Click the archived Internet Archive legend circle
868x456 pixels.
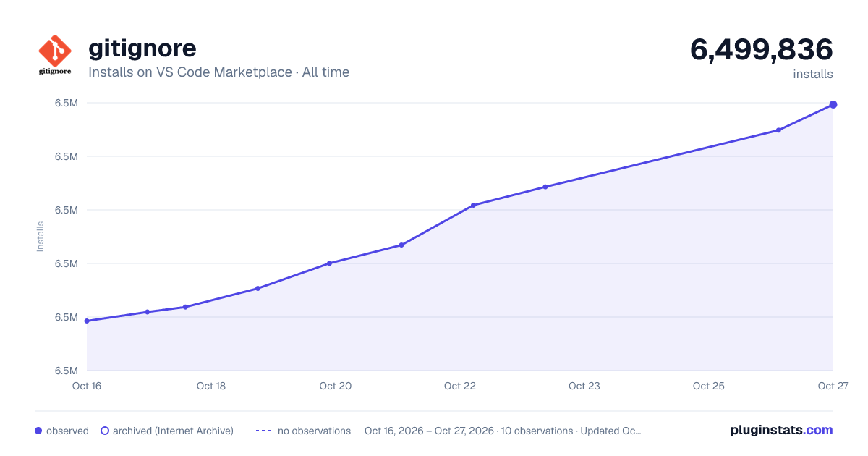tap(105, 431)
